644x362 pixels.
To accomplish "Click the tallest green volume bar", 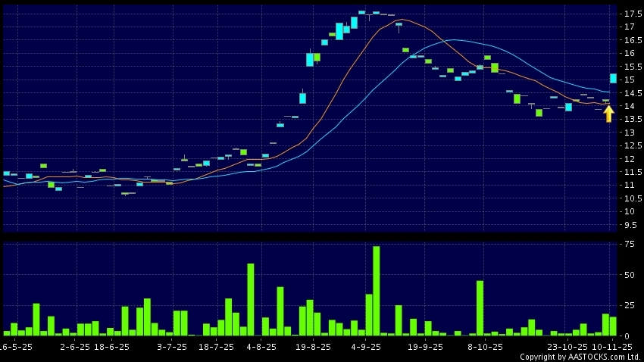I will [376, 291].
